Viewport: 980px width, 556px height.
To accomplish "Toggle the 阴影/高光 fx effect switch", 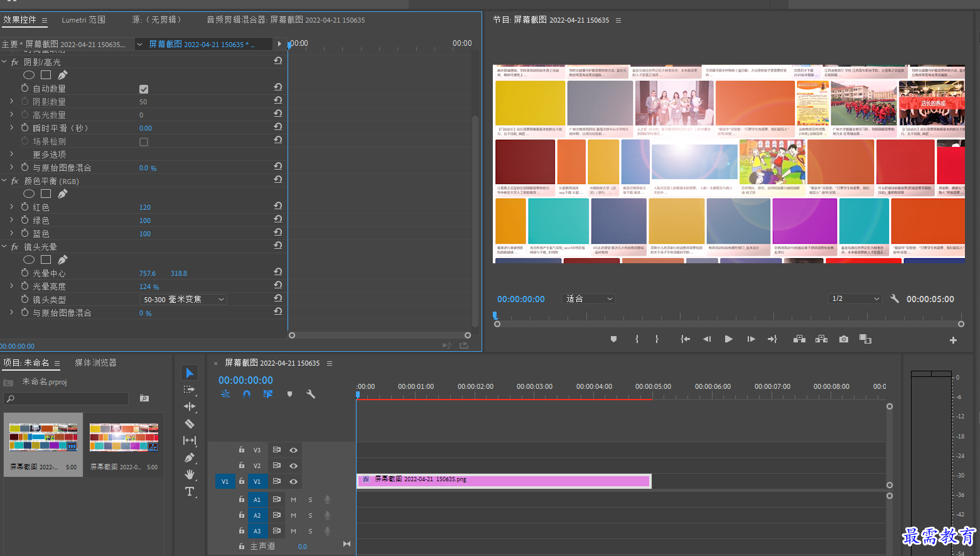I will click(15, 62).
